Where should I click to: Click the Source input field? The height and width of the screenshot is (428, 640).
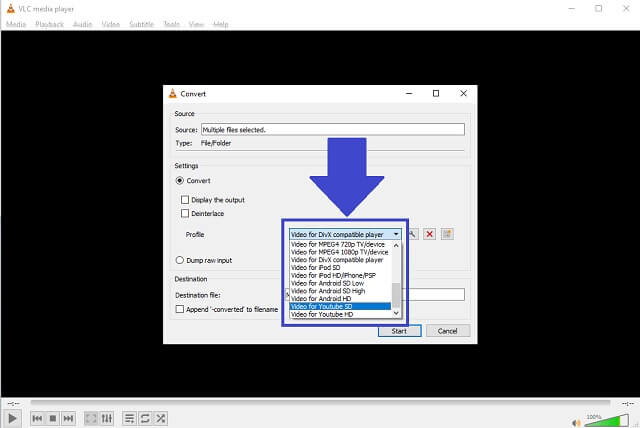(x=333, y=130)
